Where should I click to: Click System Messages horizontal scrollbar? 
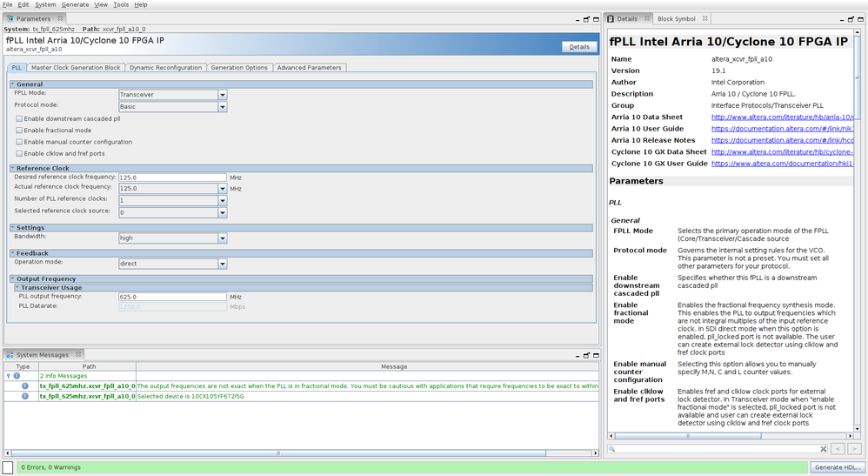(x=278, y=453)
